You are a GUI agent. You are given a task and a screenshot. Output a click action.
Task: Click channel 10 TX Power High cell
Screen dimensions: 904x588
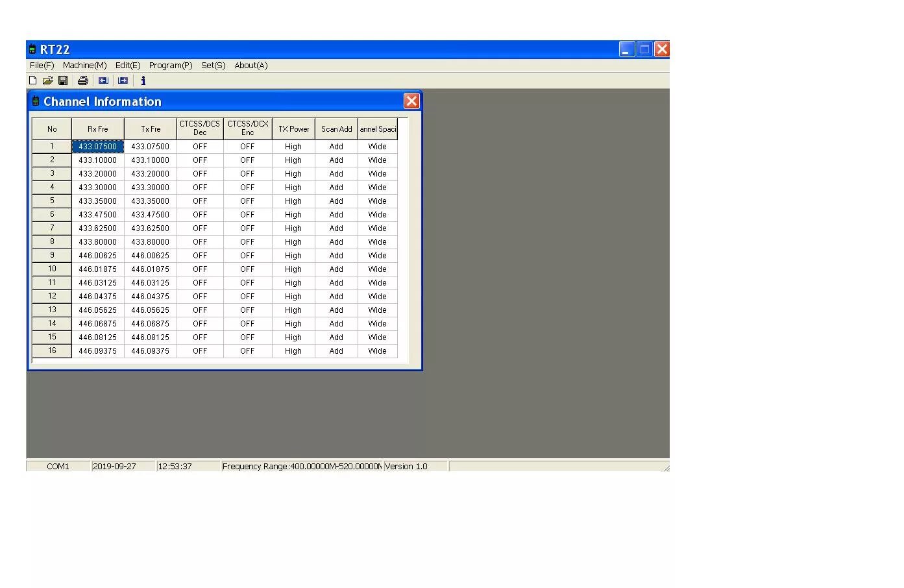click(294, 269)
